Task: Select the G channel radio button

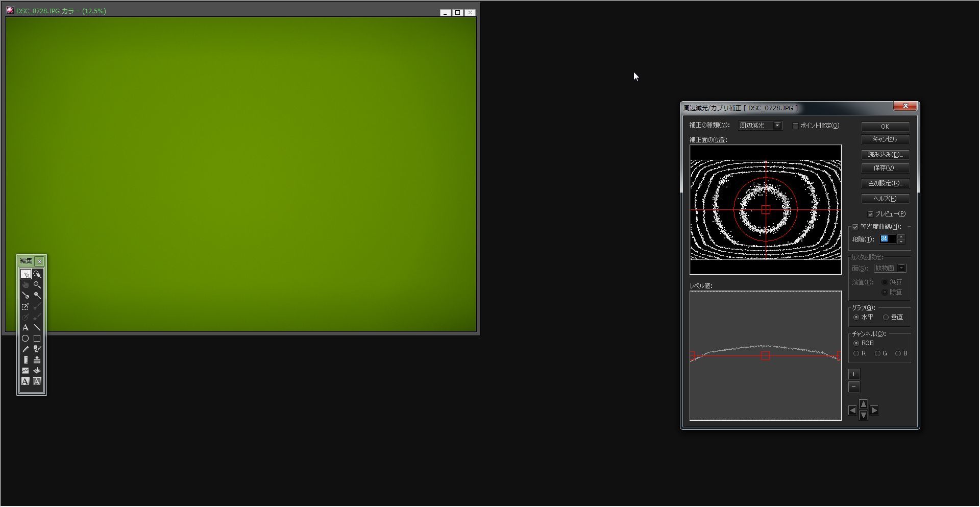Action: tap(877, 354)
